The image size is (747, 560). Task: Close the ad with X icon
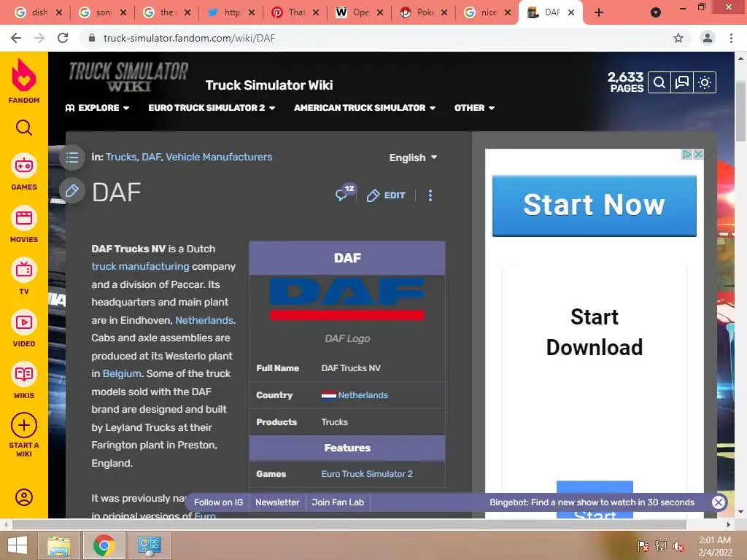(x=698, y=155)
